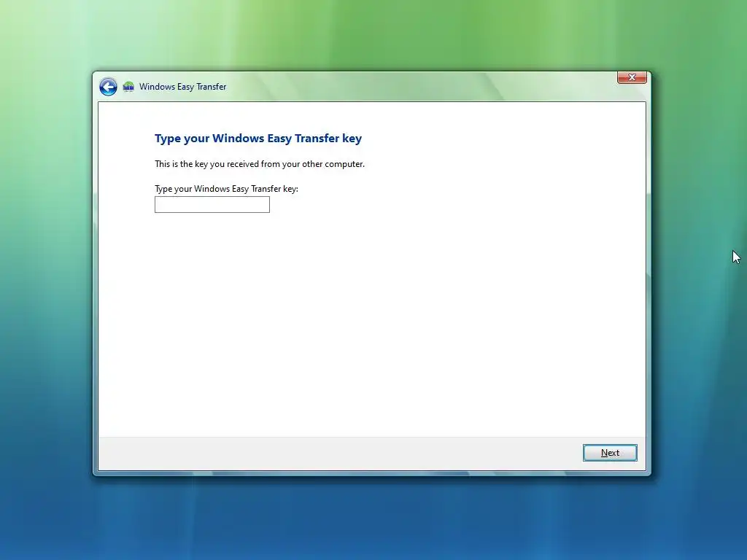
Task: Click the text "This is the key you received from your other computer."
Action: tap(260, 164)
